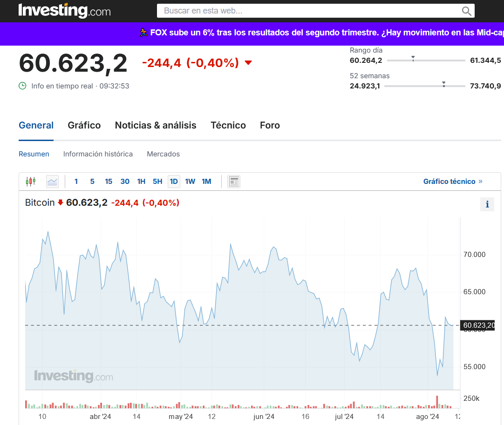Screen dimensions: 504x425
Task: Click the 250k volume axis label
Action: coord(471,398)
